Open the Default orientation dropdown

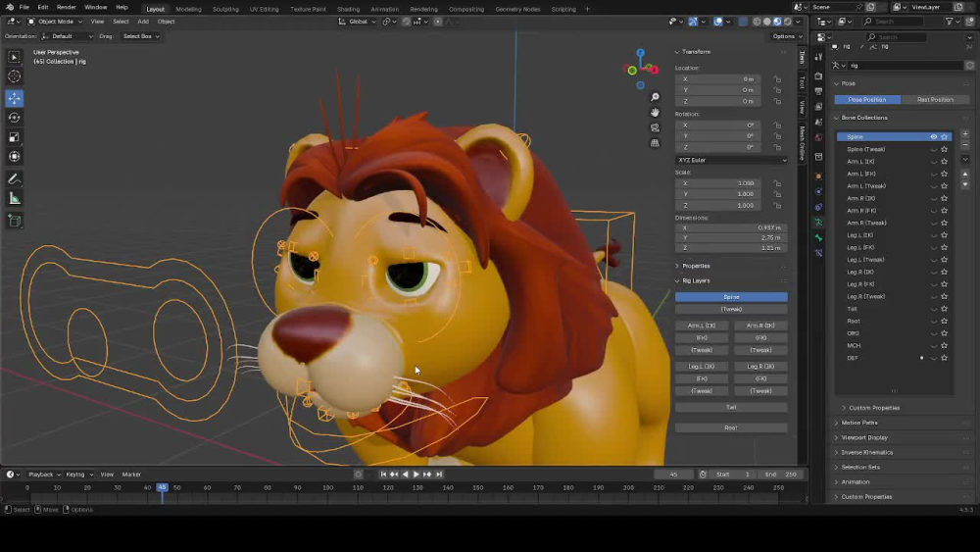tap(68, 36)
